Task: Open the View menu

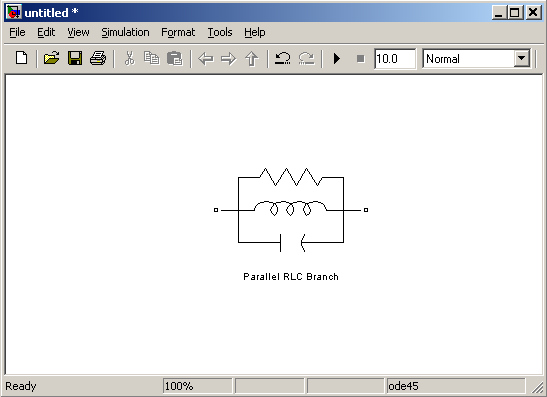Action: [78, 32]
